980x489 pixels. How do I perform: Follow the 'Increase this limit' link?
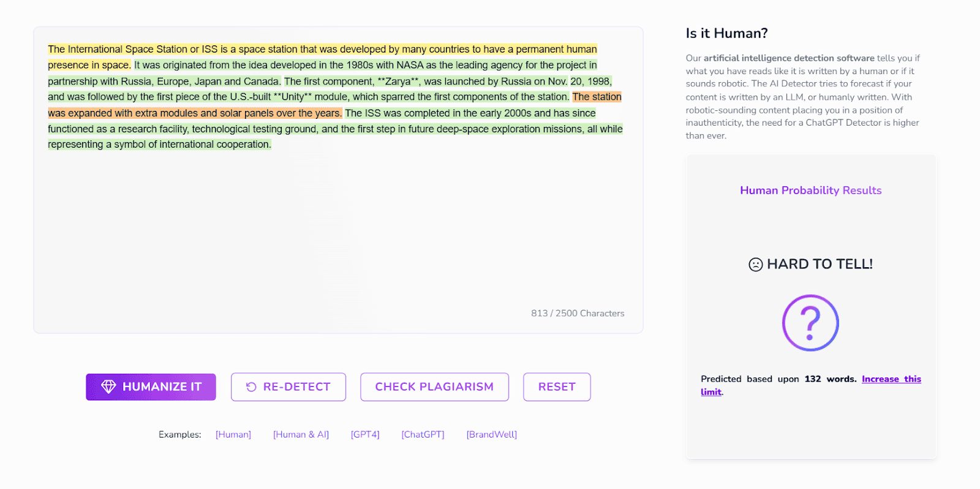point(891,379)
